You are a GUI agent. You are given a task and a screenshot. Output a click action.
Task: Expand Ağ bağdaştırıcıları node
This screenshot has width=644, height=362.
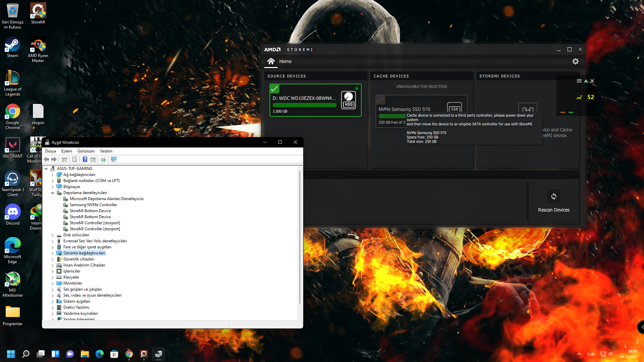pos(53,175)
